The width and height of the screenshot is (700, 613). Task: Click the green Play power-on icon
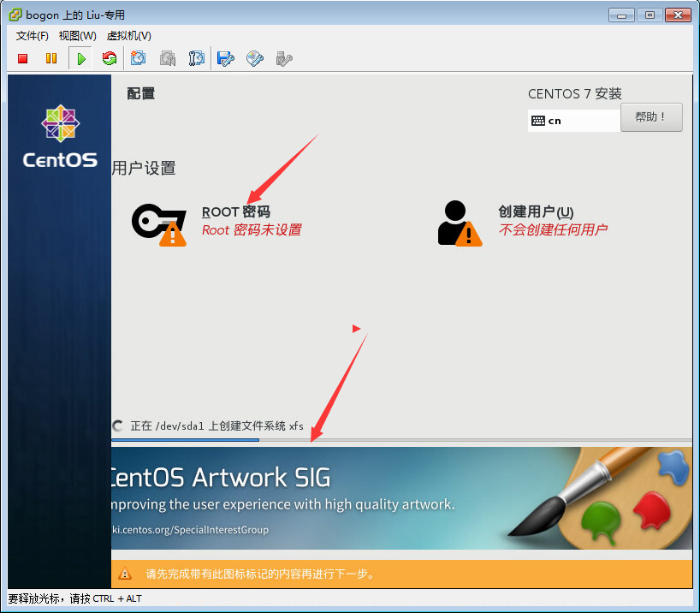pyautogui.click(x=80, y=58)
